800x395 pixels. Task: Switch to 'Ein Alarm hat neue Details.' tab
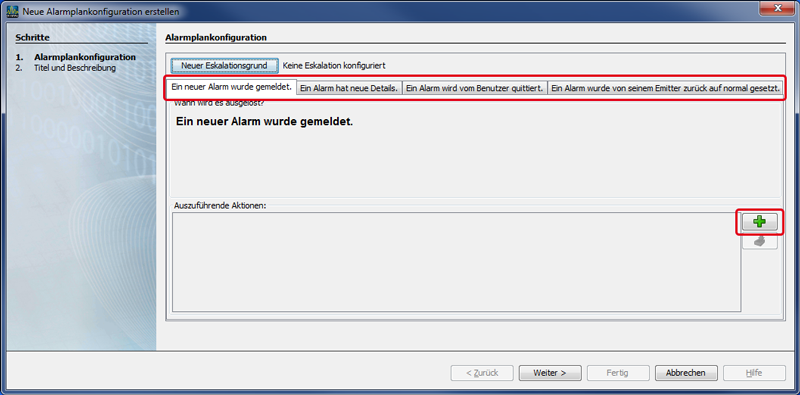(349, 88)
